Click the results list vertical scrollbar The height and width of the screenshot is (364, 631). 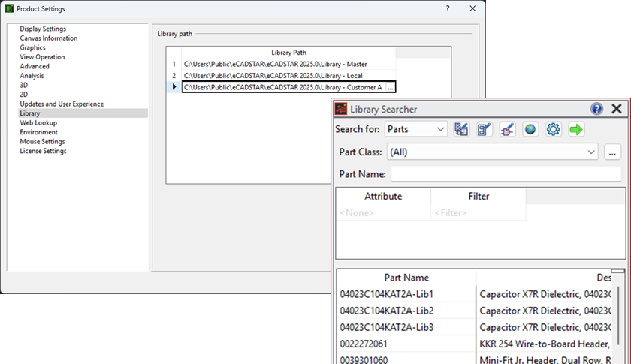click(618, 316)
